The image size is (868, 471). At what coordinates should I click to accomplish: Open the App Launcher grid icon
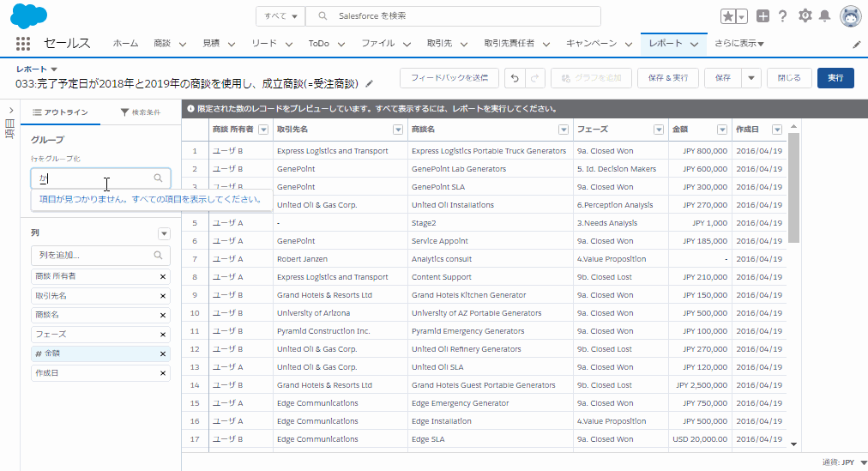point(22,43)
